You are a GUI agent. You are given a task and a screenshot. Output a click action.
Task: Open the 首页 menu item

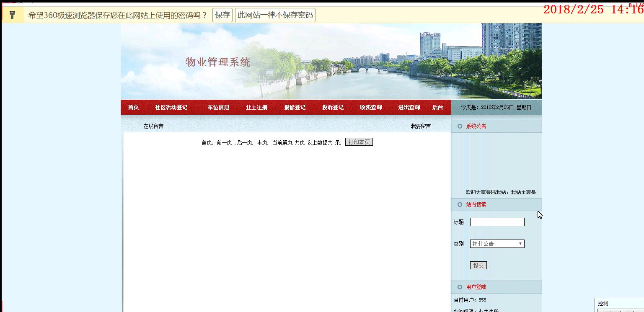pos(133,107)
